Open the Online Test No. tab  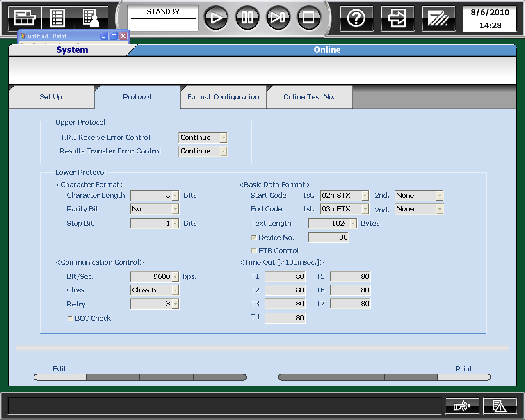pos(309,97)
